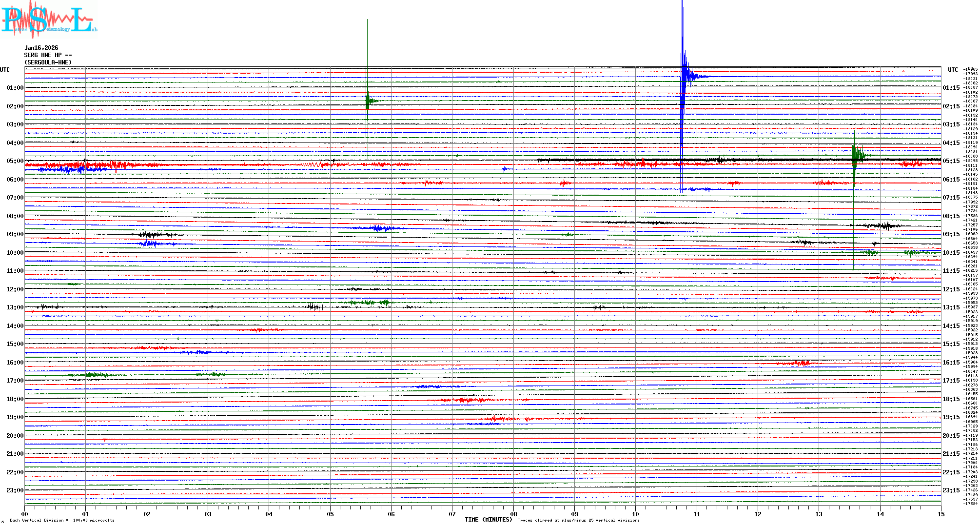Click the green seismic spike near minute 5.6
This screenshot has width=980, height=527.
tap(368, 101)
